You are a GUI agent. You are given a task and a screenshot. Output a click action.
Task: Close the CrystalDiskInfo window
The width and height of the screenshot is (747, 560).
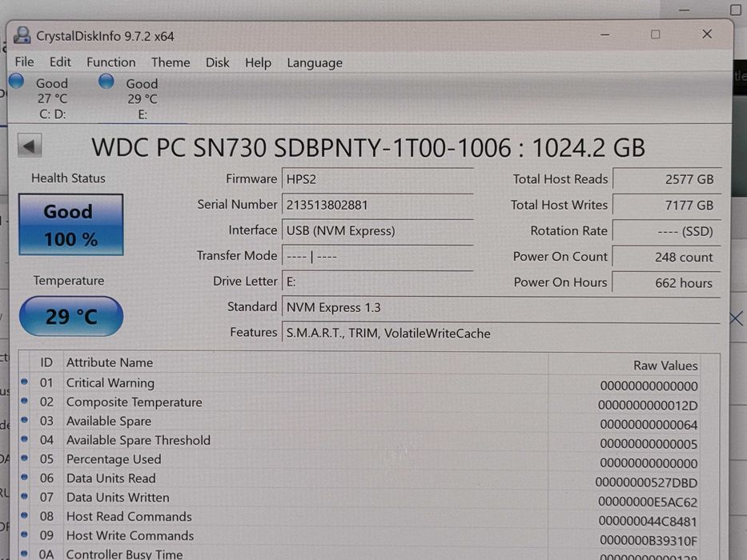[707, 34]
